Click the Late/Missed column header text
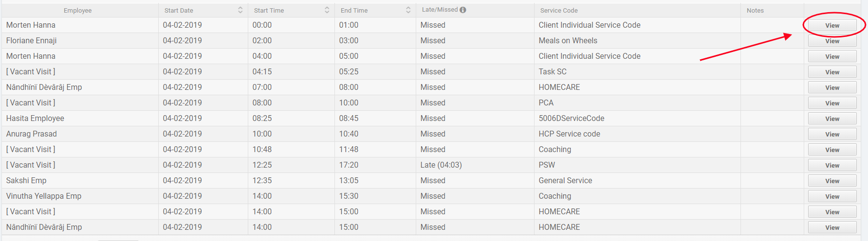 pyautogui.click(x=440, y=10)
